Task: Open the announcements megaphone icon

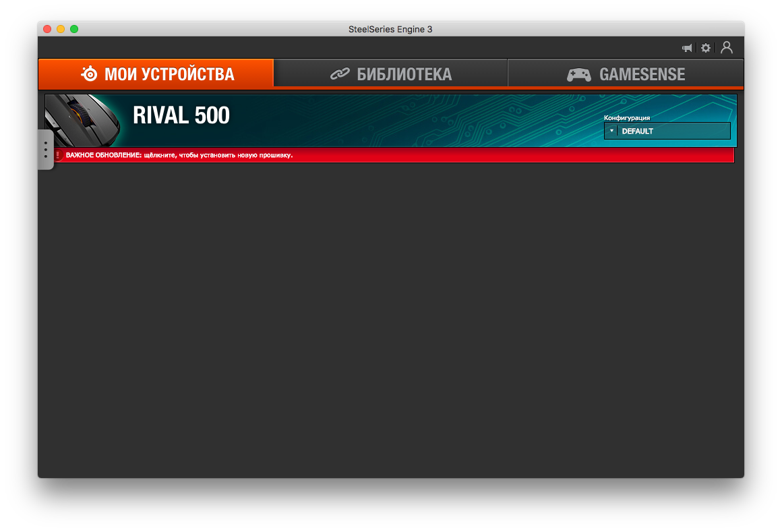Action: (x=687, y=48)
